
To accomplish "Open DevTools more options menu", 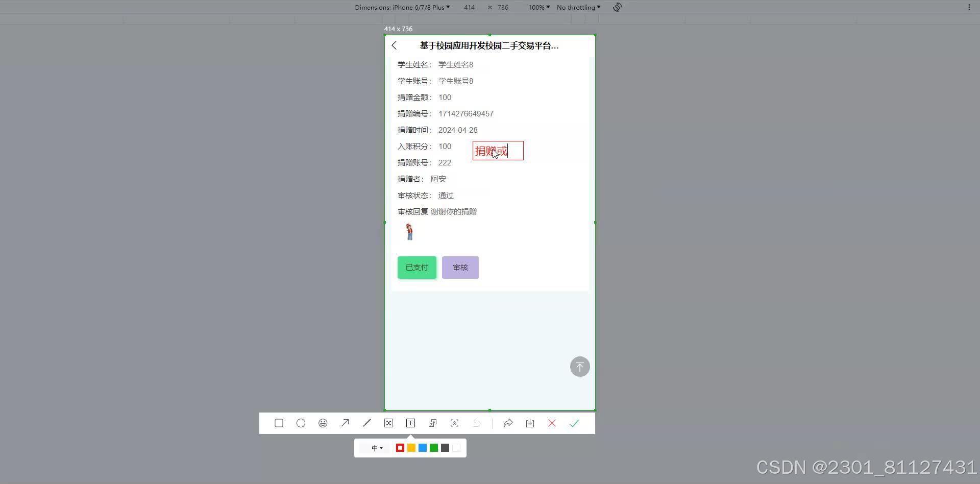I will pyautogui.click(x=969, y=7).
